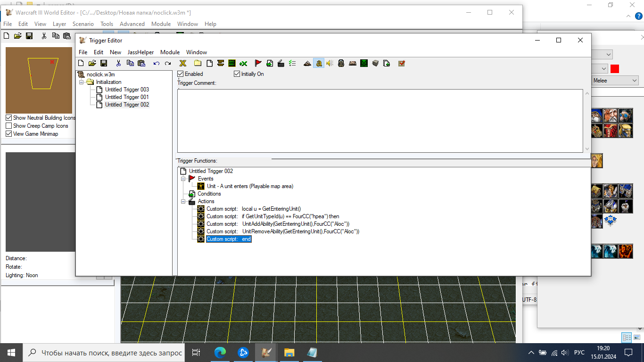The width and height of the screenshot is (644, 362).
Task: Undo last action in Trigger Editor
Action: pyautogui.click(x=156, y=63)
